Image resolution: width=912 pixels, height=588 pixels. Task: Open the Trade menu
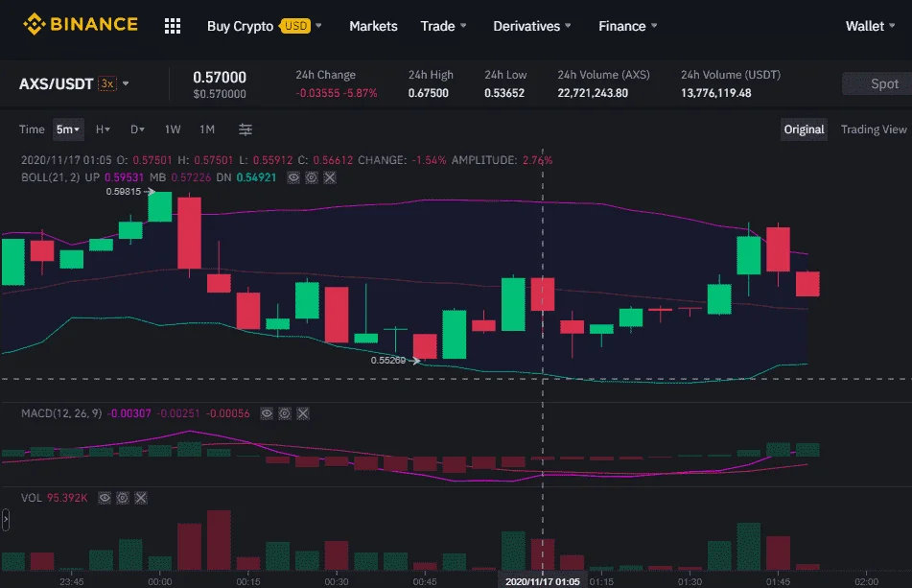click(443, 26)
